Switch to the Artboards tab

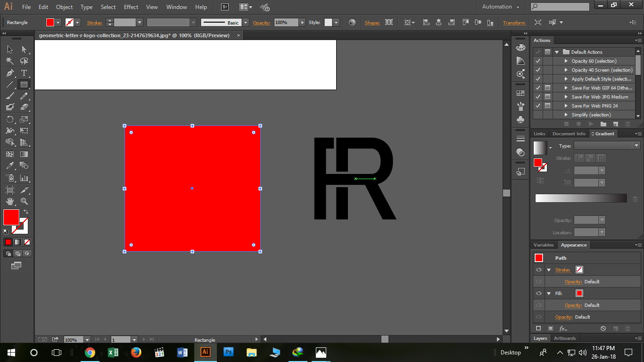565,338
